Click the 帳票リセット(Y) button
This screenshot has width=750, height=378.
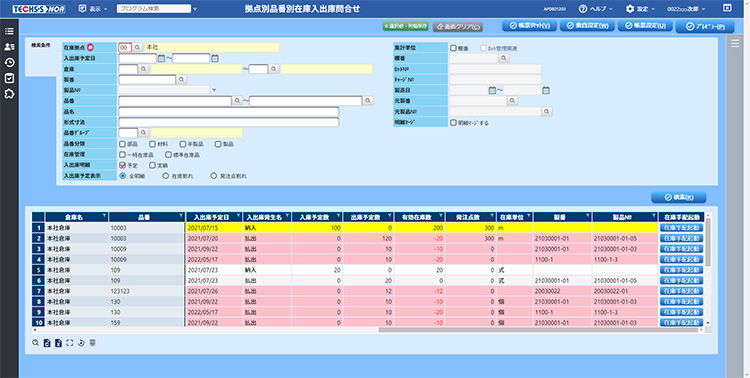click(x=529, y=26)
